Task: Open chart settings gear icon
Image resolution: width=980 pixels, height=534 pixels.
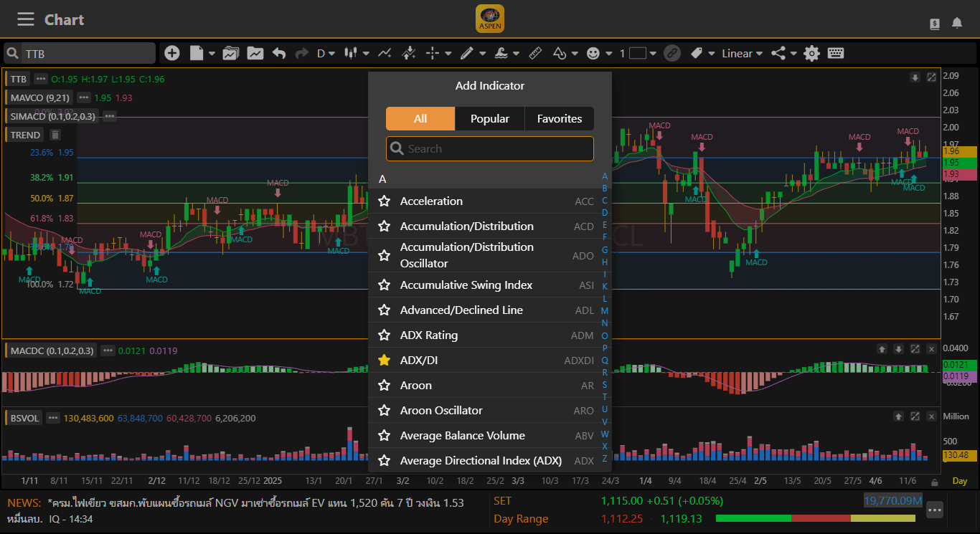Action: (811, 53)
